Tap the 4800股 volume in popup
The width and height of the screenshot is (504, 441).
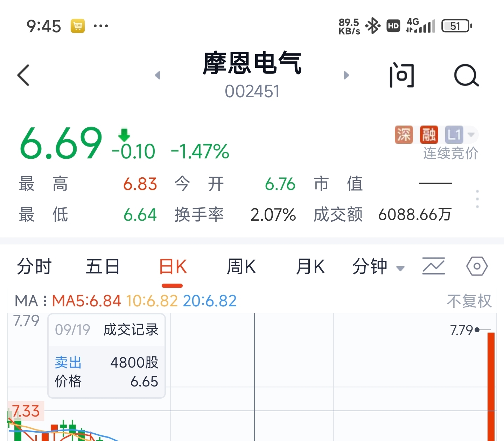[x=134, y=363]
